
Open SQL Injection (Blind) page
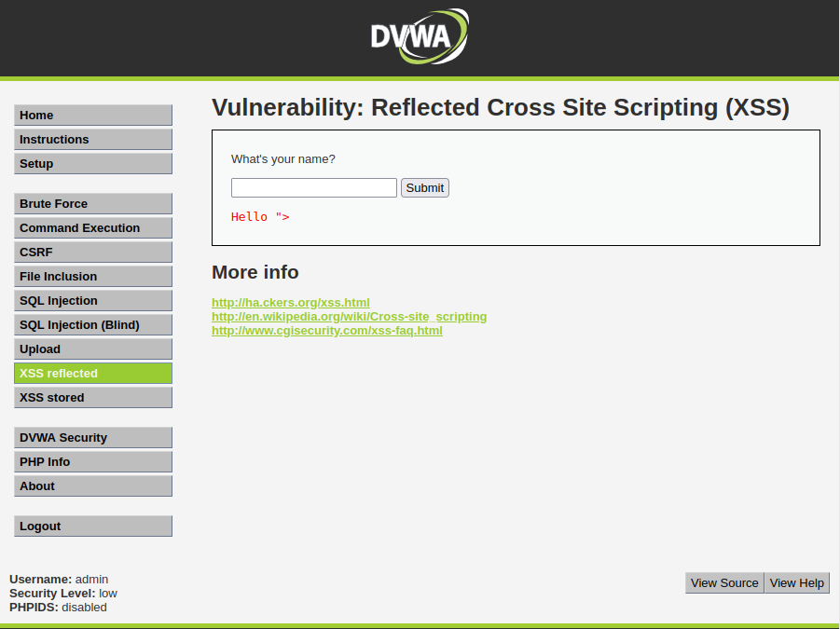[x=93, y=324]
